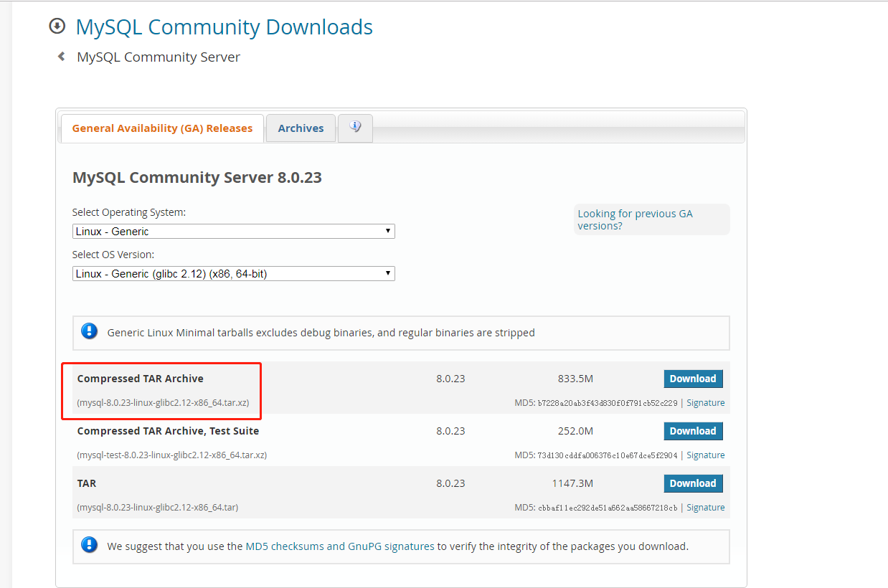The height and width of the screenshot is (588, 888).
Task: Select filename mysql-8.0.23-linux-glibc2.12-x86_64.tar
Action: pos(158,508)
